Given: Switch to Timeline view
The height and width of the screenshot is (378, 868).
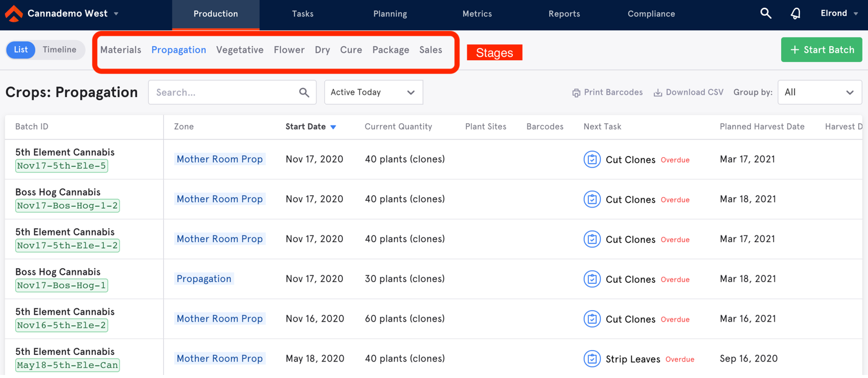Looking at the screenshot, I should pyautogui.click(x=59, y=50).
